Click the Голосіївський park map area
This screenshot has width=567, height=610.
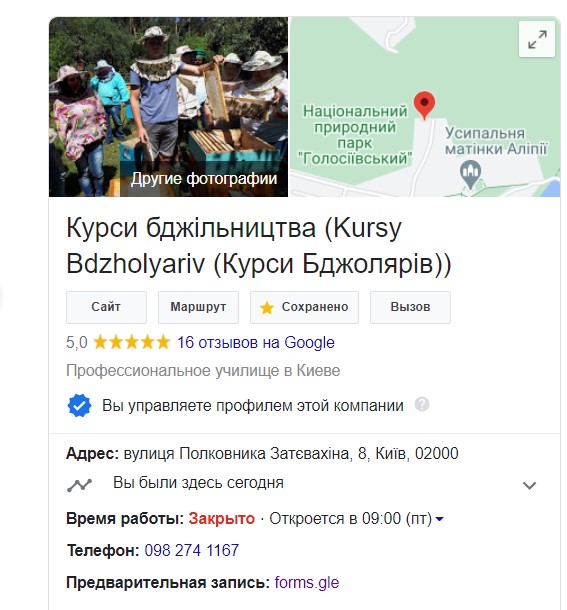pos(355,135)
